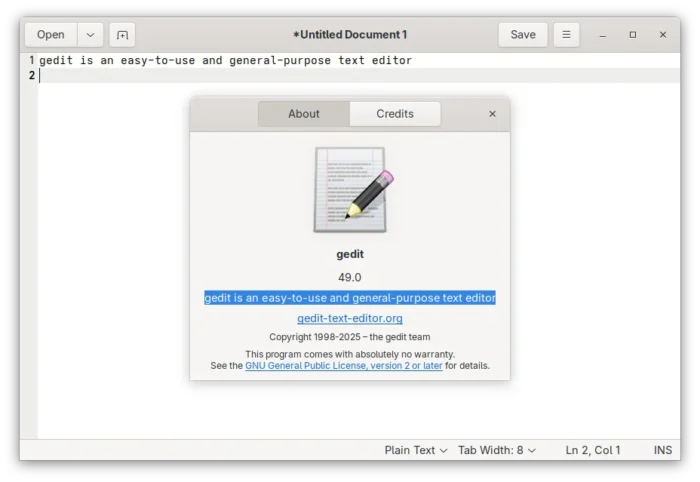
Task: Click the bold gedit name label
Action: (350, 254)
